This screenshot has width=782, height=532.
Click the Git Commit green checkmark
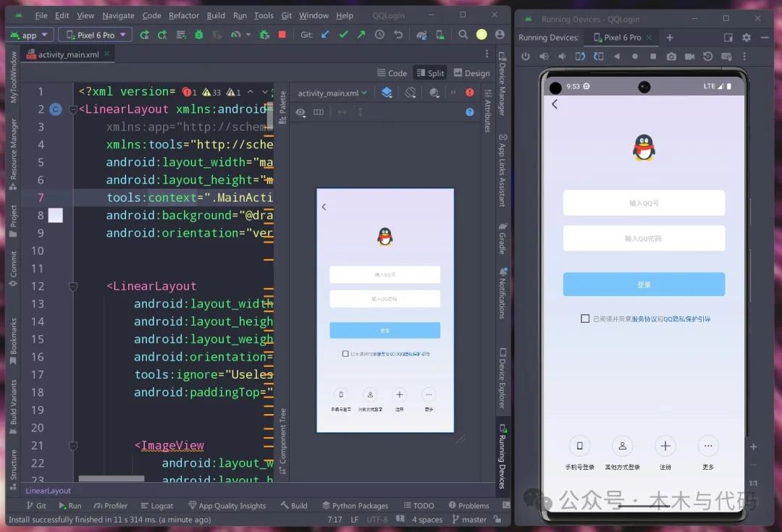[343, 35]
